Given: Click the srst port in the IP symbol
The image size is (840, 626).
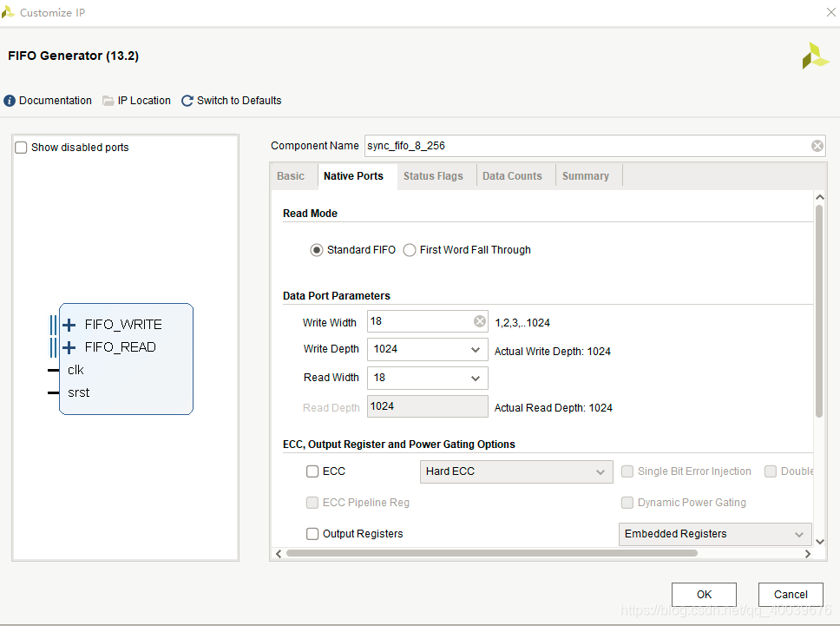Looking at the screenshot, I should (x=79, y=392).
